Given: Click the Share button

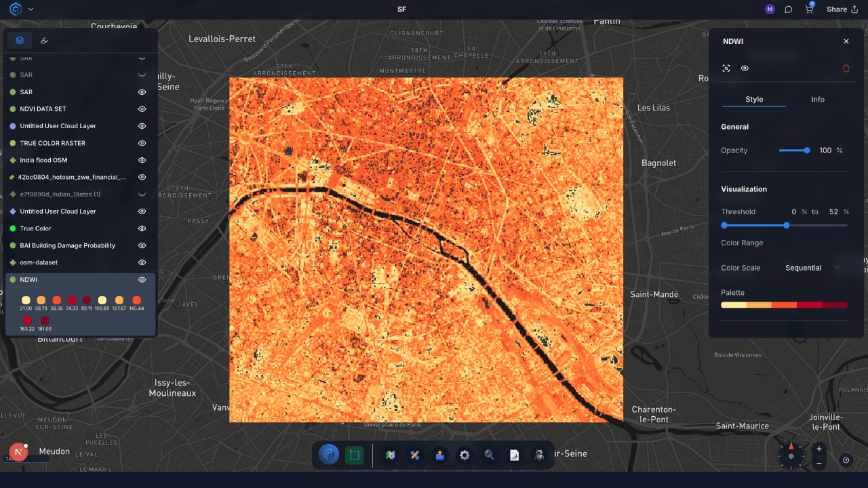Looking at the screenshot, I should (842, 9).
